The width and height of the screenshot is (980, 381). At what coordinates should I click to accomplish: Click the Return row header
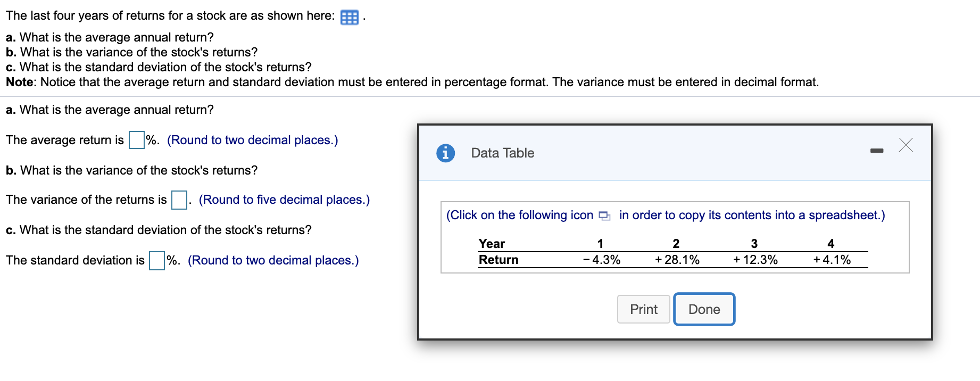499,260
